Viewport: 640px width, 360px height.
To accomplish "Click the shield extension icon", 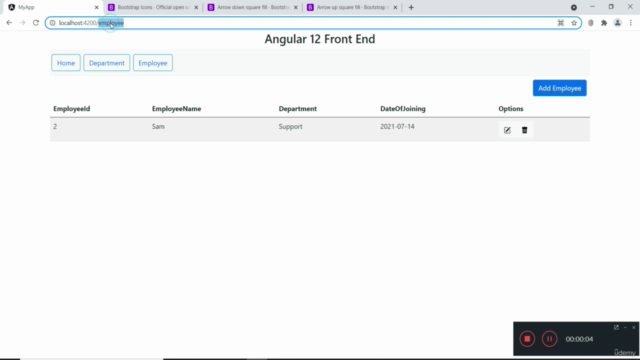I will point(591,23).
